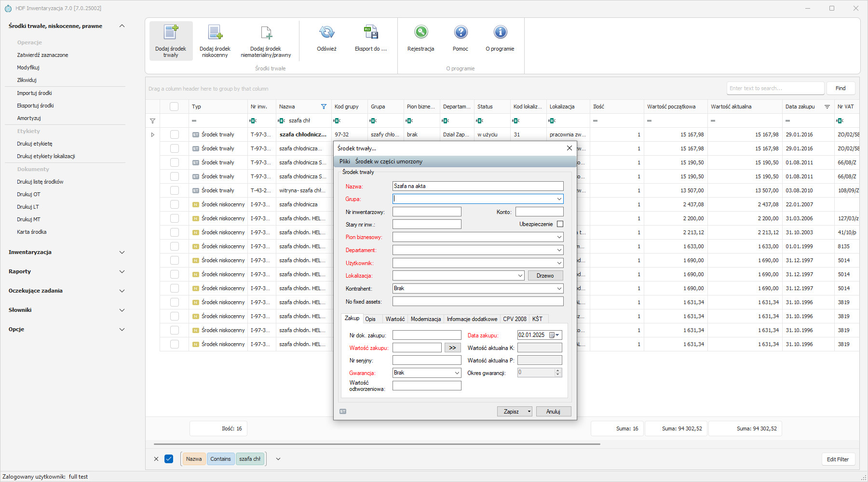Open the Grupa dropdown list
This screenshot has width=868, height=482.
(x=559, y=199)
